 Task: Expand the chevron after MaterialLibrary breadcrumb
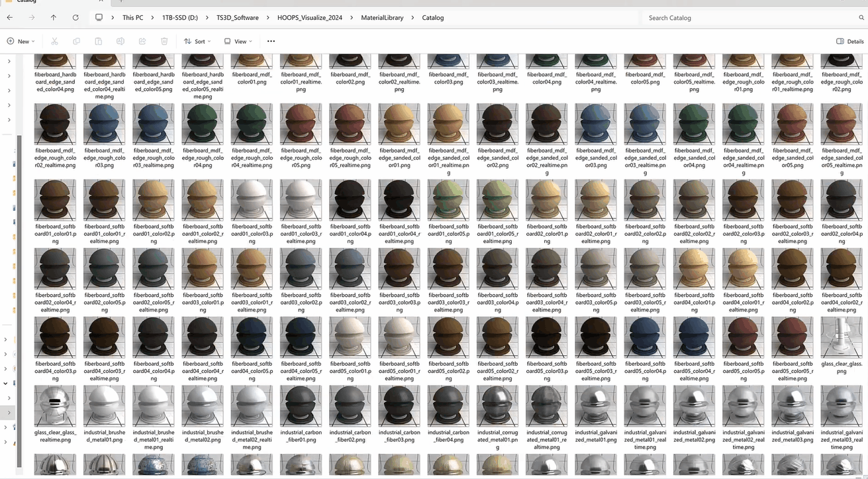click(412, 18)
